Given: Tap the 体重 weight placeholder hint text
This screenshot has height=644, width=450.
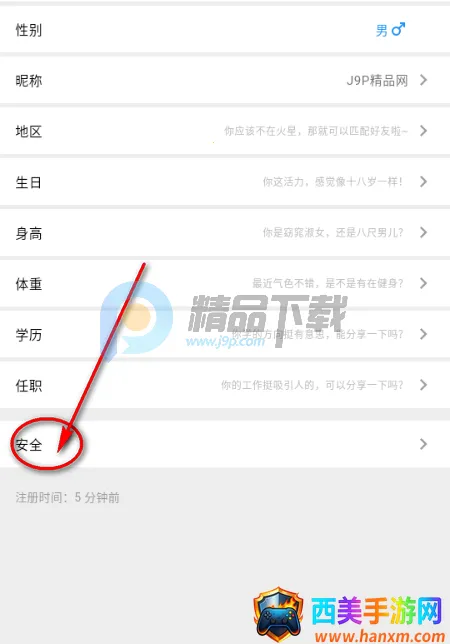Looking at the screenshot, I should (x=328, y=283).
